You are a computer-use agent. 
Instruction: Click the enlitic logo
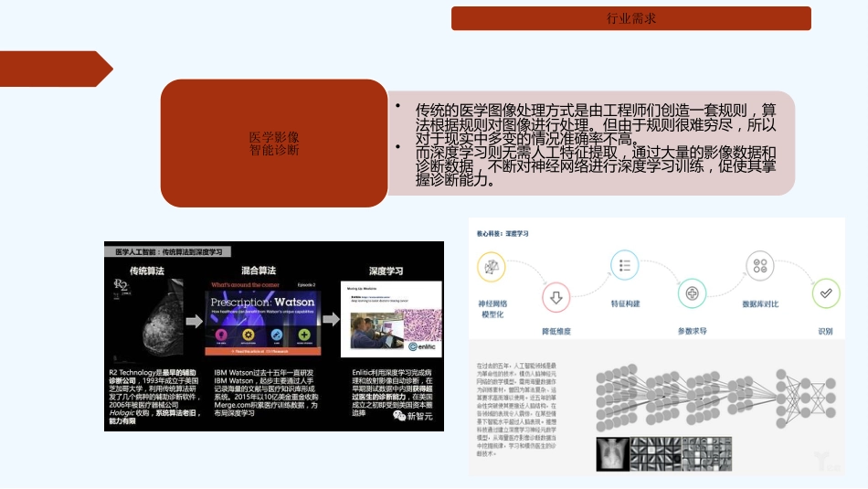[x=422, y=346]
